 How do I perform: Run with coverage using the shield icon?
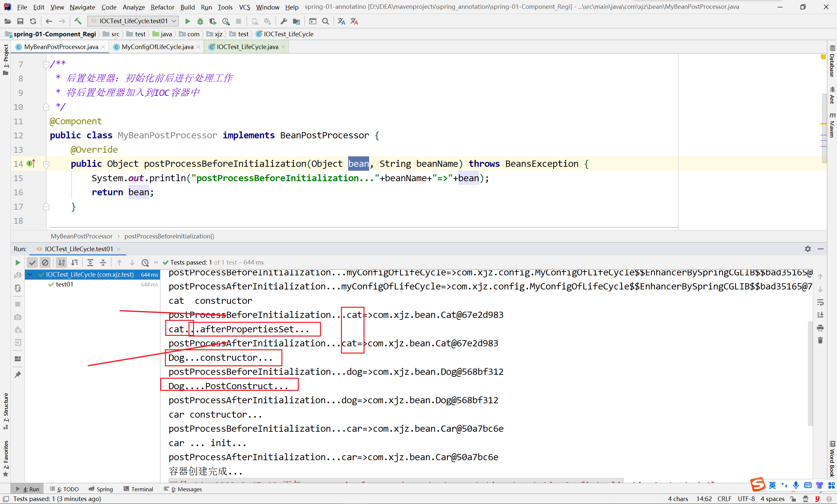click(213, 21)
